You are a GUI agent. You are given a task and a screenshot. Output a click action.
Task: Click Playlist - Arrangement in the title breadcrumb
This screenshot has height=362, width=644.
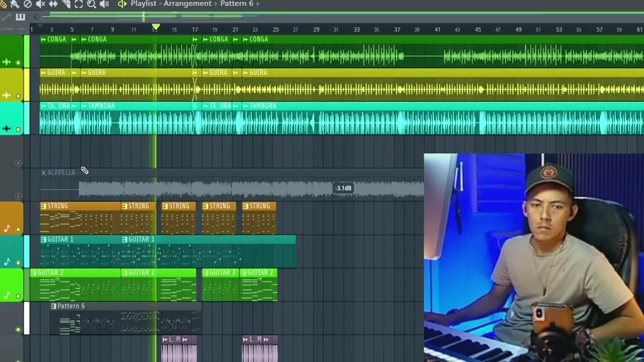(171, 4)
